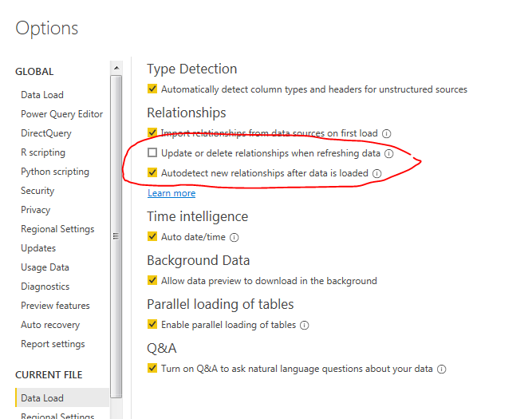Select Global Data Load settings
532x419 pixels.
click(42, 95)
